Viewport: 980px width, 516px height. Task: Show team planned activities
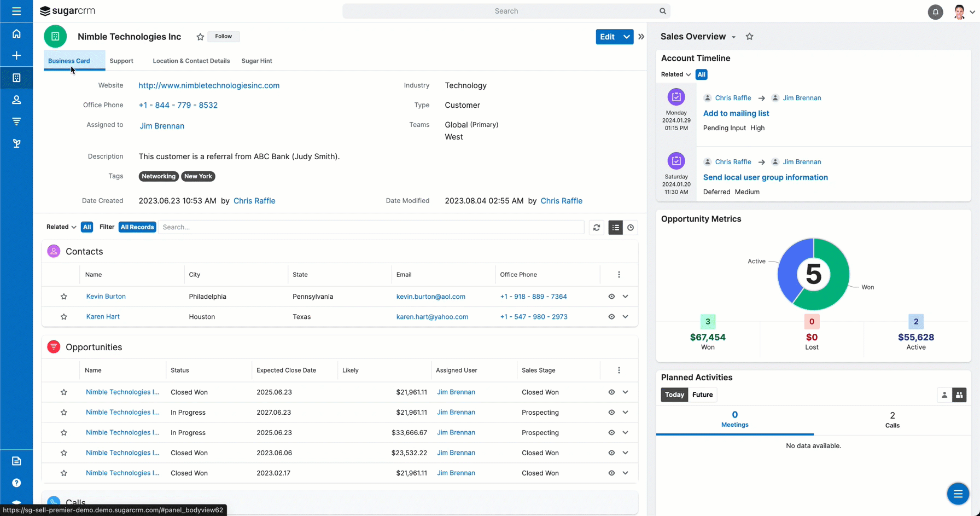click(959, 395)
